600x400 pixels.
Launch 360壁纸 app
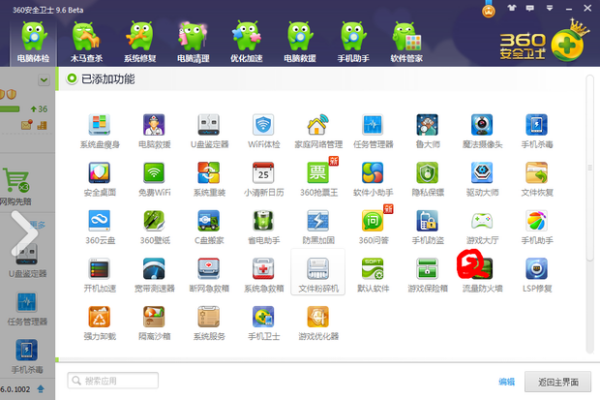point(154,227)
